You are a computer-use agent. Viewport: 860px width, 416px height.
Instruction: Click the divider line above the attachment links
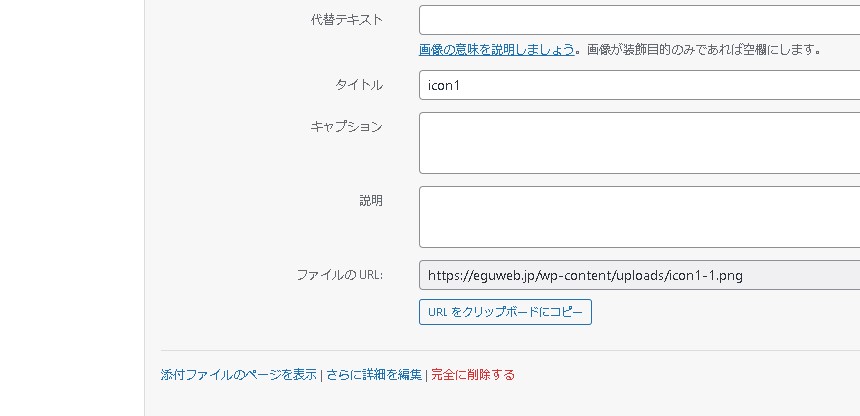pyautogui.click(x=500, y=350)
